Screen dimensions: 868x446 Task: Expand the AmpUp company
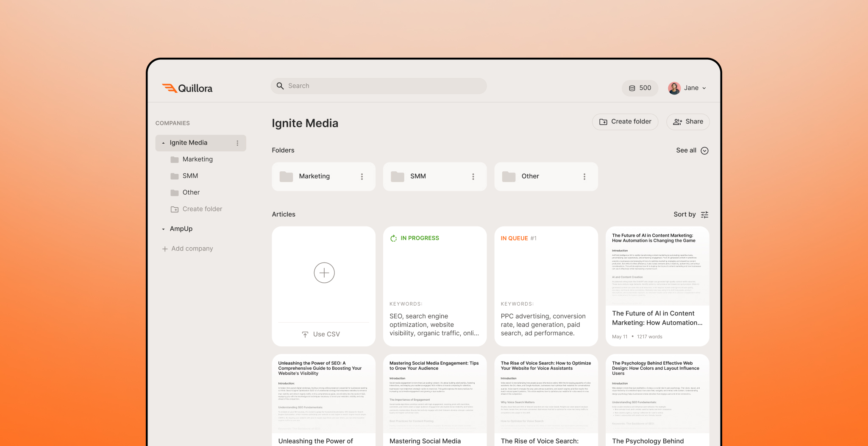(x=164, y=229)
